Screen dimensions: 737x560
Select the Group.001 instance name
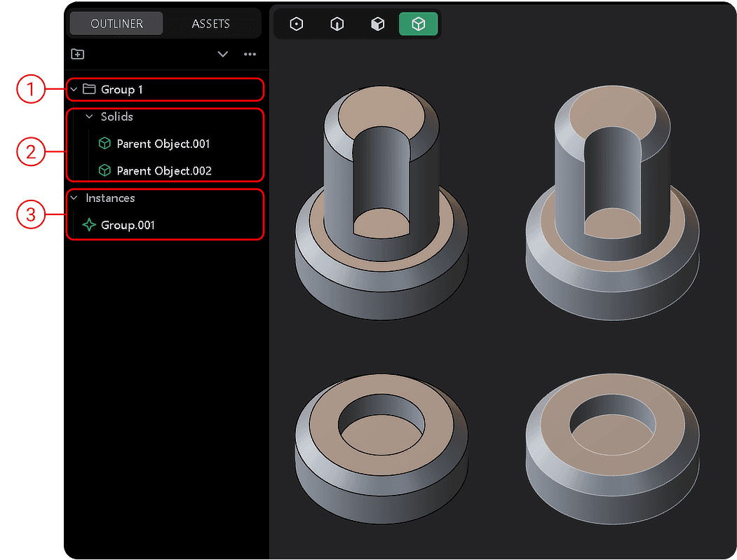tap(128, 225)
